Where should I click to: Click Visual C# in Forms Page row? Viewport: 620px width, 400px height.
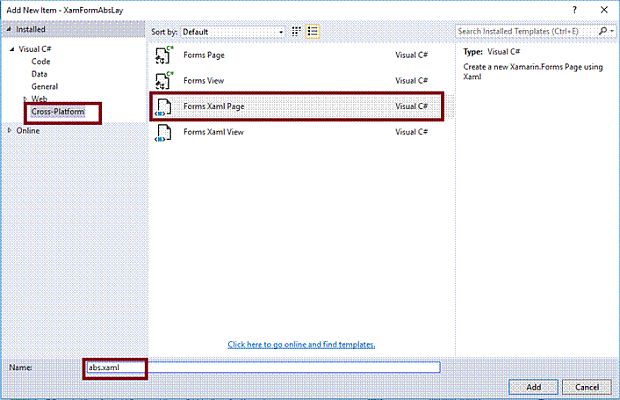tap(411, 55)
